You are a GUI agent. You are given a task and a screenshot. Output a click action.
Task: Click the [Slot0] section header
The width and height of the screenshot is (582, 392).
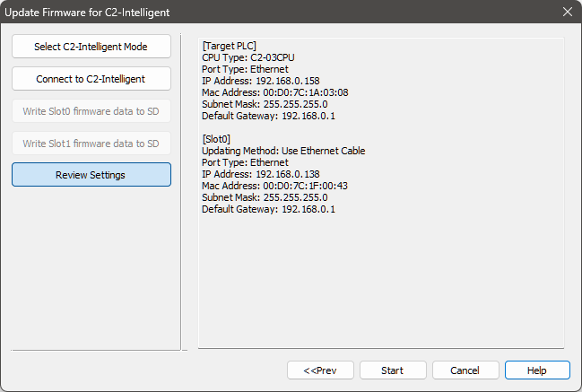click(217, 139)
